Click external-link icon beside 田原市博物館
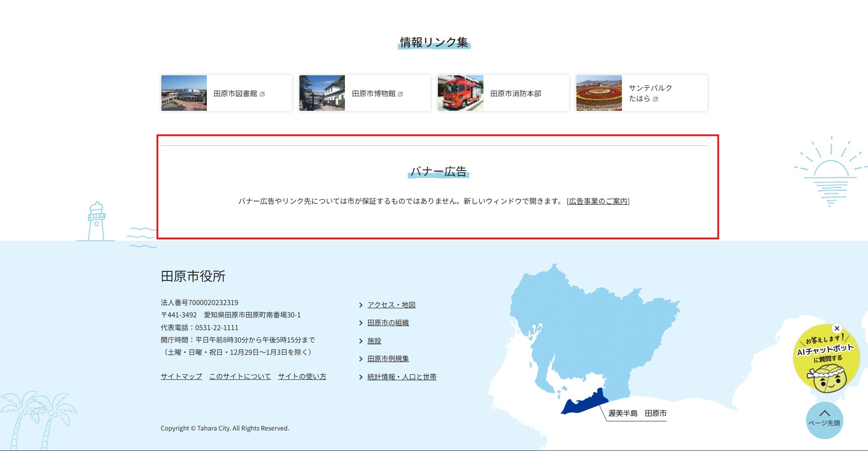868x451 pixels. tap(401, 94)
